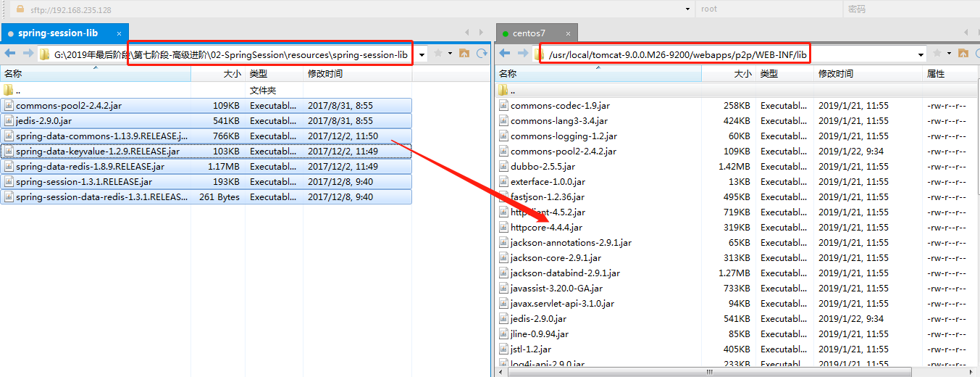Expand the local path history dropdown

[x=422, y=54]
